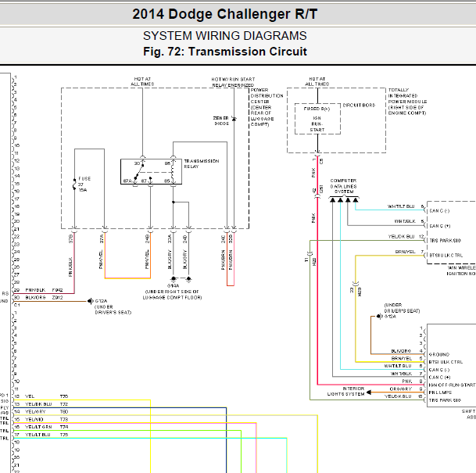Click "WHT/BLK" label at pin 5 top
The image size is (476, 473).
click(404, 221)
